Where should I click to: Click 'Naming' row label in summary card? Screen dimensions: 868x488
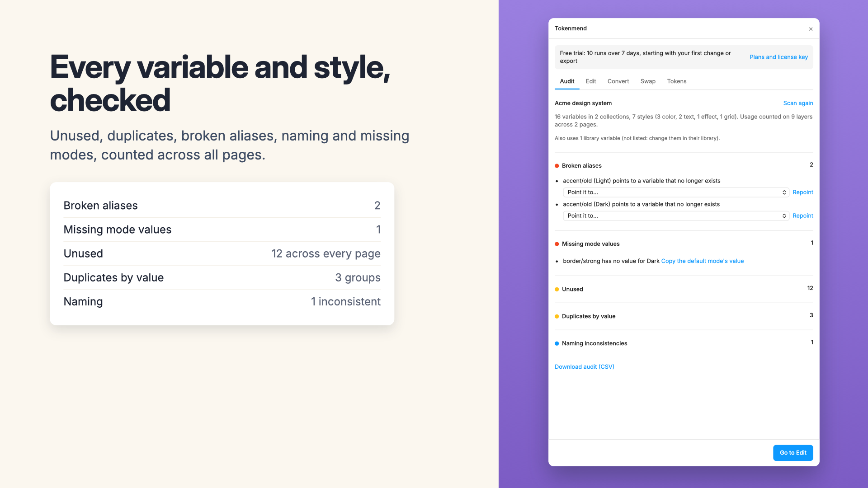tap(83, 302)
